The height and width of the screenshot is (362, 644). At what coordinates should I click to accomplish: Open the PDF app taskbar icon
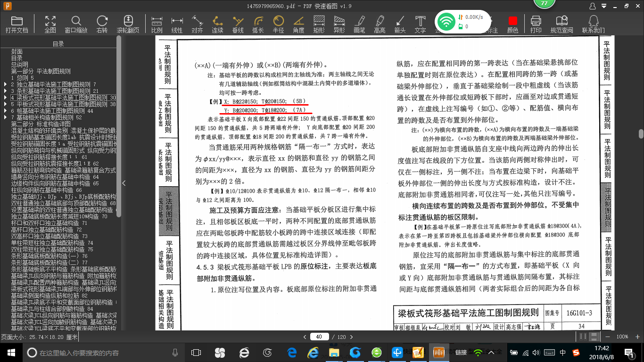click(438, 352)
